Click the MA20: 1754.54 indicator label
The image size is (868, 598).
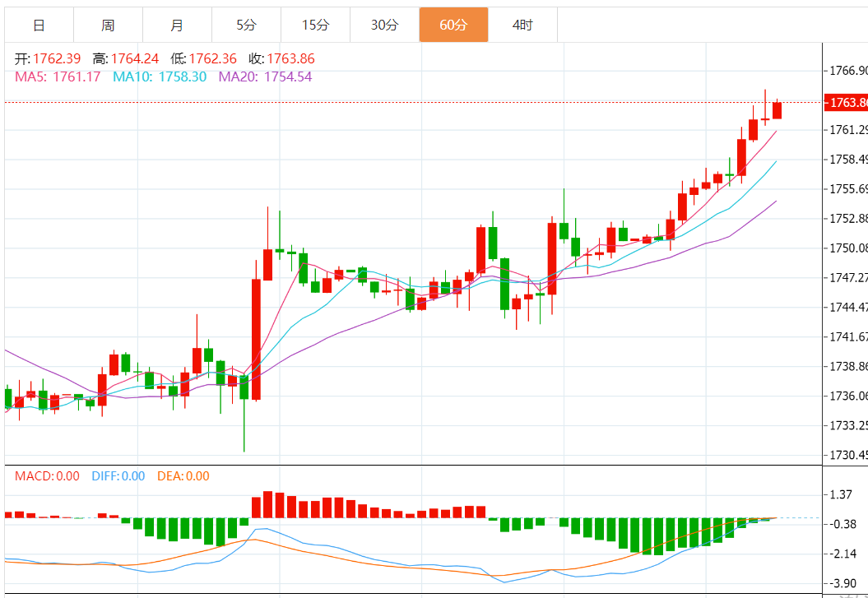[265, 76]
